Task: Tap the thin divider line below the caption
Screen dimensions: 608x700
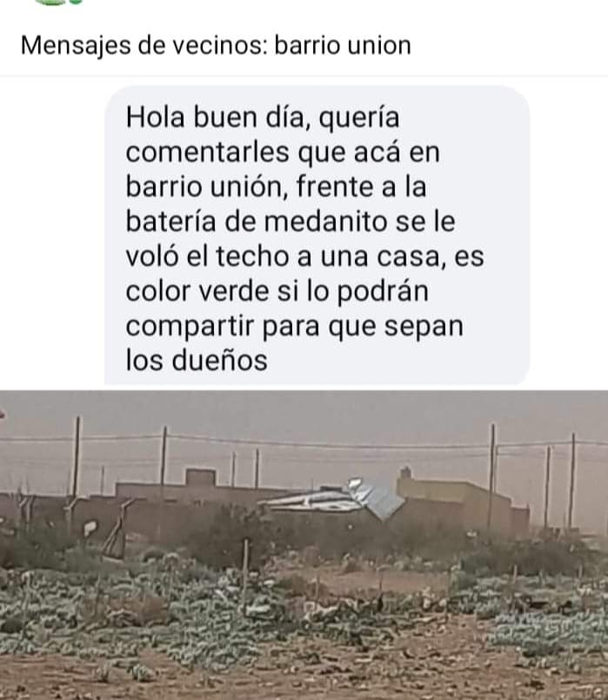Action: 304,76
